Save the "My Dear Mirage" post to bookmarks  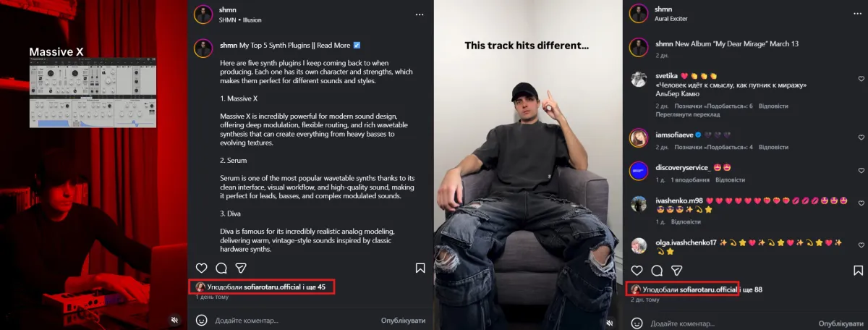click(857, 271)
